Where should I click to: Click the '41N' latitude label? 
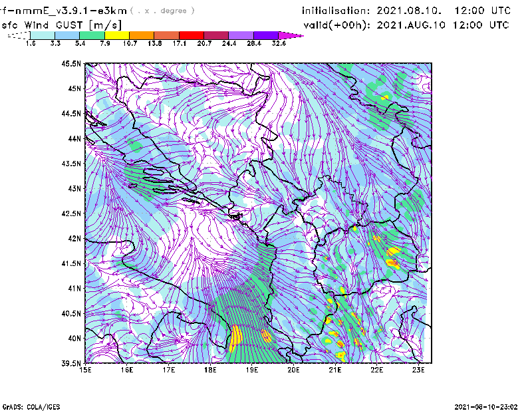point(74,289)
